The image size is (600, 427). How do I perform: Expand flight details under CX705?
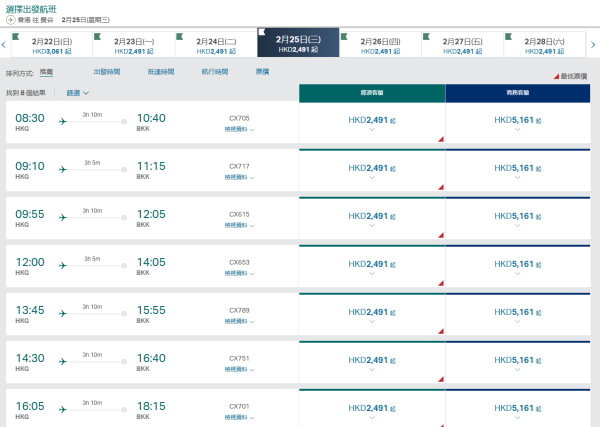coord(239,131)
